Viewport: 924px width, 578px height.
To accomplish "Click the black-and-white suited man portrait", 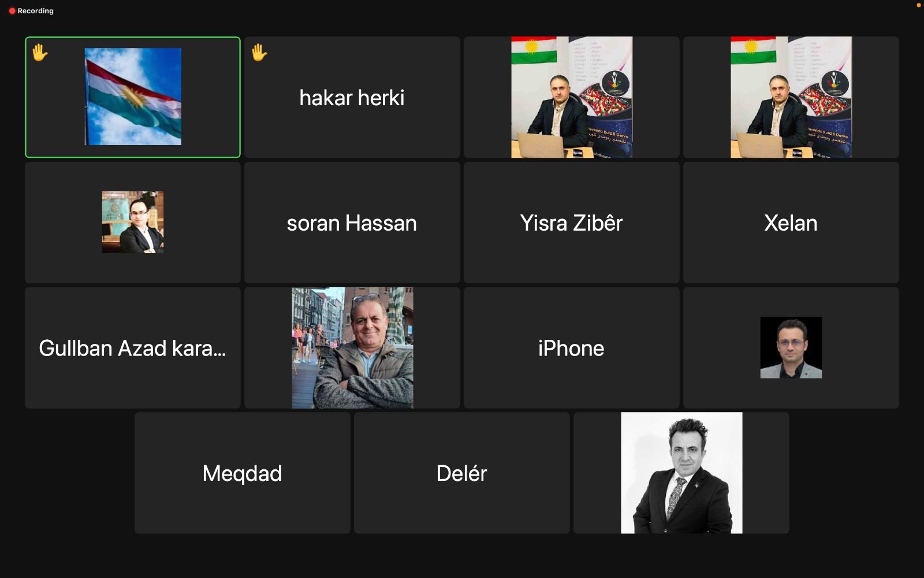I will point(681,473).
